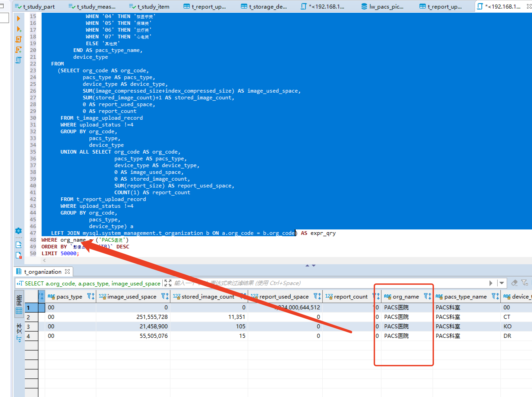532x397 pixels.
Task: Select cell with value 55,505,076
Action: click(x=133, y=336)
